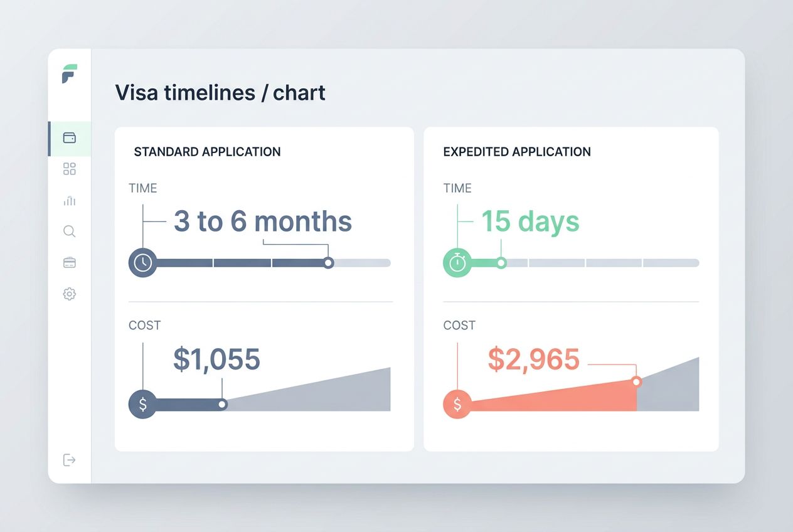Image resolution: width=793 pixels, height=532 pixels.
Task: Open the bar chart analytics icon
Action: coord(69,200)
